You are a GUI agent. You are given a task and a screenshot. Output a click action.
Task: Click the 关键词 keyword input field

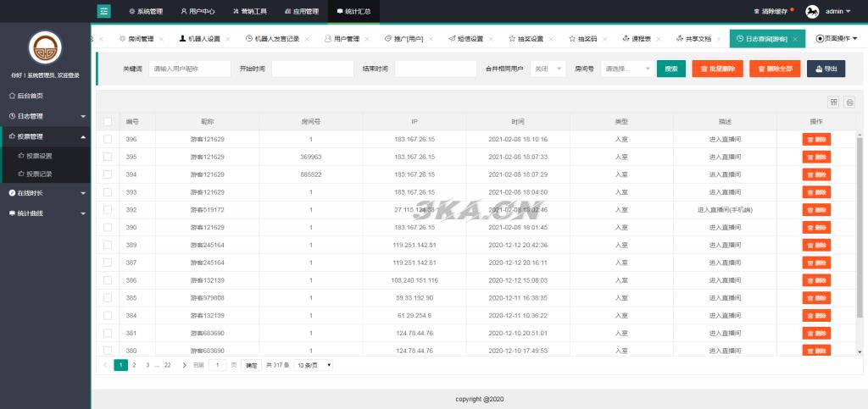pyautogui.click(x=189, y=69)
